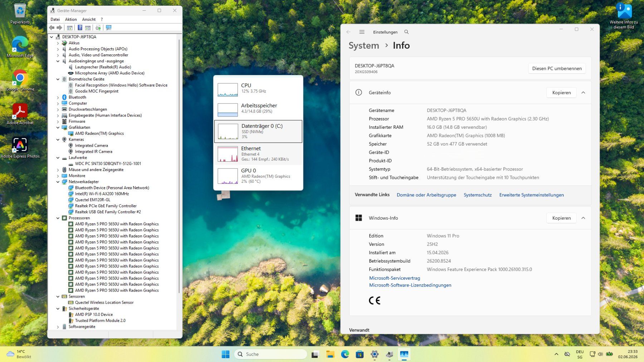Open the Settings hamburger navigation menu
Screen dimensions: 644x362
(x=362, y=32)
